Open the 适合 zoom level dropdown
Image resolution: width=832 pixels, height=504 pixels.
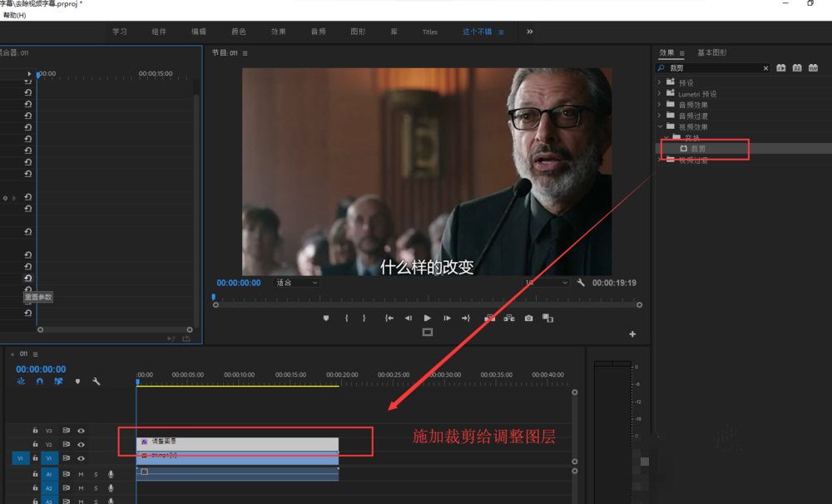point(295,281)
